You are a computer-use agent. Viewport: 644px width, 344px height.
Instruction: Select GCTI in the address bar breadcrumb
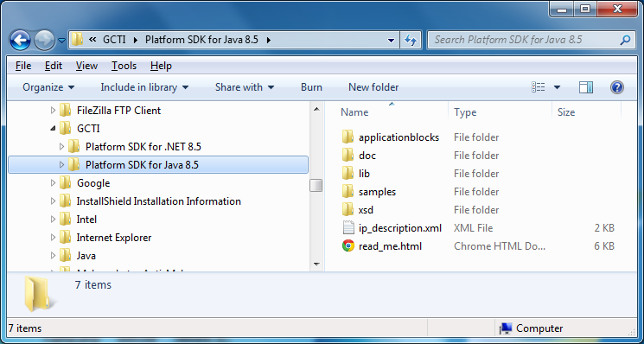115,40
